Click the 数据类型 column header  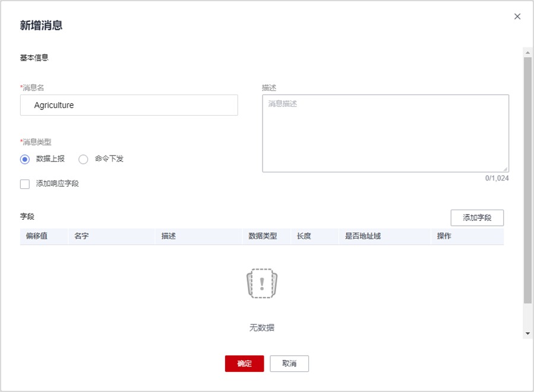click(263, 236)
